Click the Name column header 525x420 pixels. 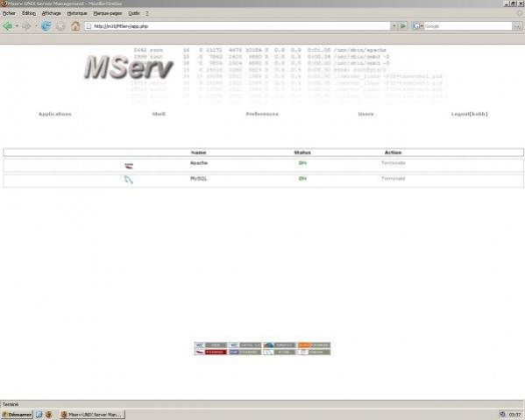pyautogui.click(x=199, y=153)
